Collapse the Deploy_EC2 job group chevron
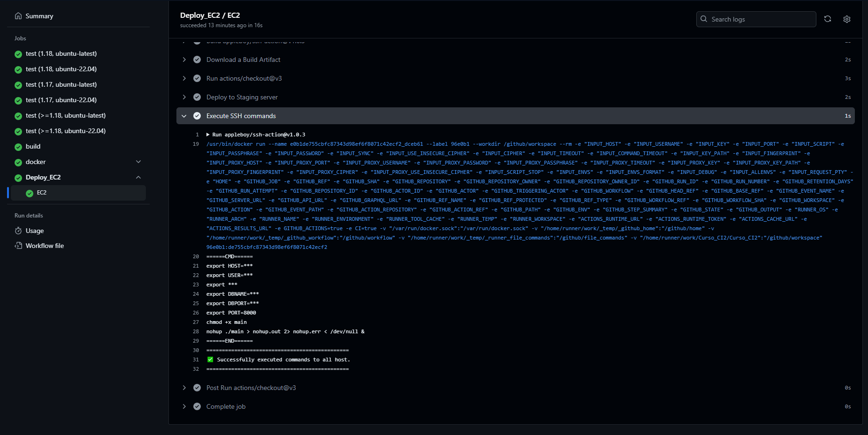Screen dimensions: 868x435 click(138, 177)
